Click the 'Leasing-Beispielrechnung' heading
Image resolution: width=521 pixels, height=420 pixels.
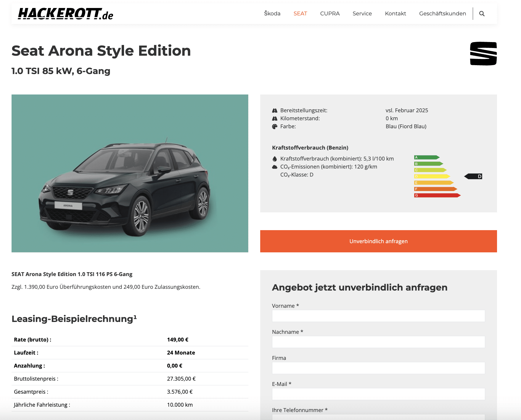pyautogui.click(x=74, y=319)
